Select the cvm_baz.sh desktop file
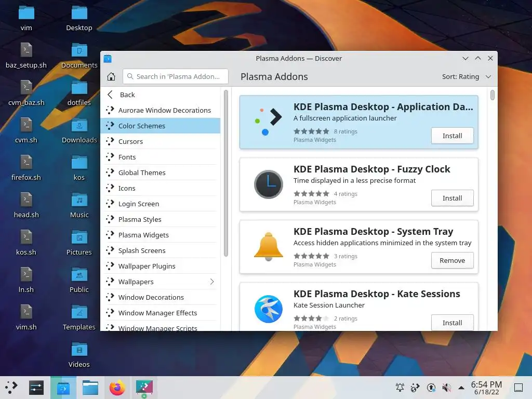Image resolution: width=532 pixels, height=399 pixels. pos(26,93)
